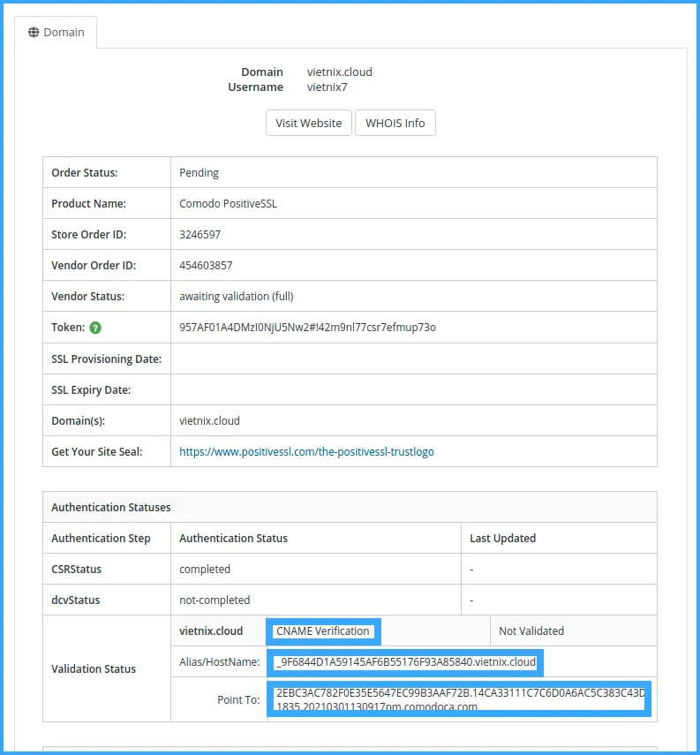Click the Pending order status value
The height and width of the screenshot is (755, 700).
click(x=199, y=173)
